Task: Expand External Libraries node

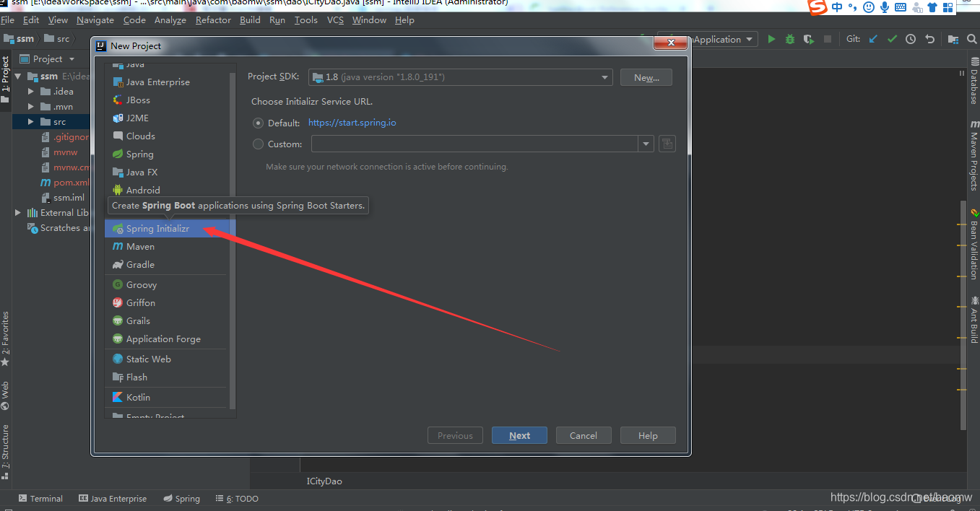Action: pyautogui.click(x=18, y=213)
